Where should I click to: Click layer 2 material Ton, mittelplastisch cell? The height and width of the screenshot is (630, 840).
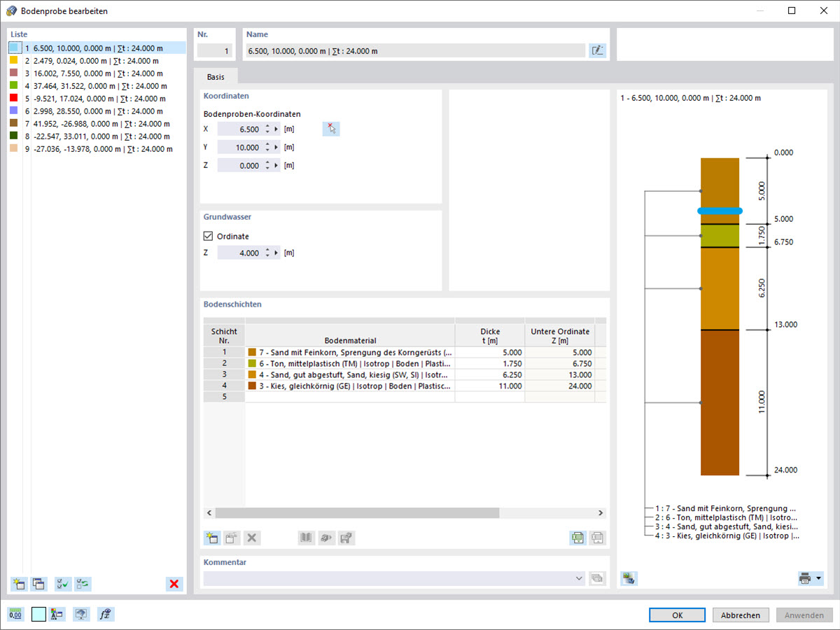(x=350, y=363)
